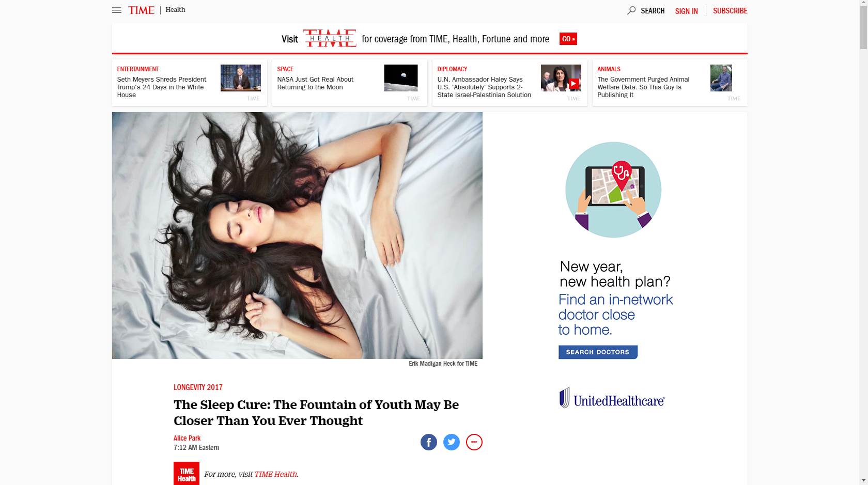Click SUBSCRIBE link

(x=730, y=11)
